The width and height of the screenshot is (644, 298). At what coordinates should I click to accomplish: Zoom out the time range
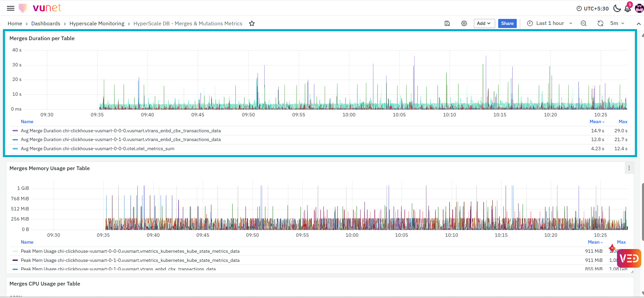584,23
